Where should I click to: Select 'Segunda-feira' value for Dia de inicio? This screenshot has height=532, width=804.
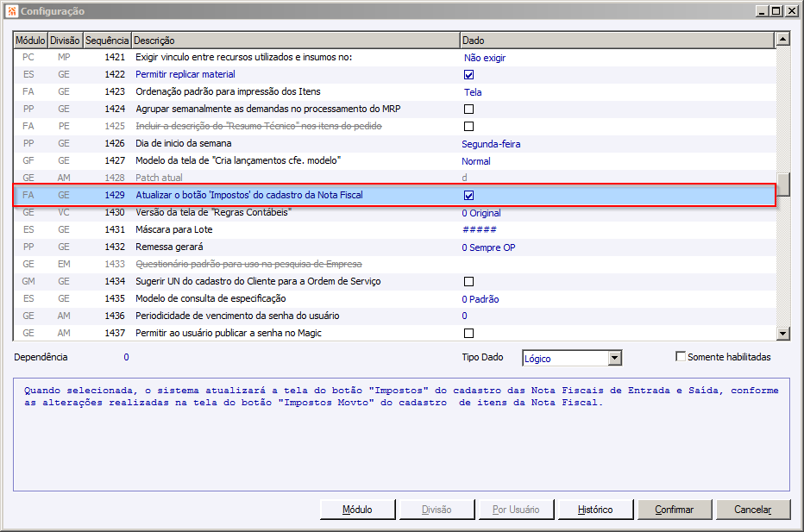pos(491,144)
